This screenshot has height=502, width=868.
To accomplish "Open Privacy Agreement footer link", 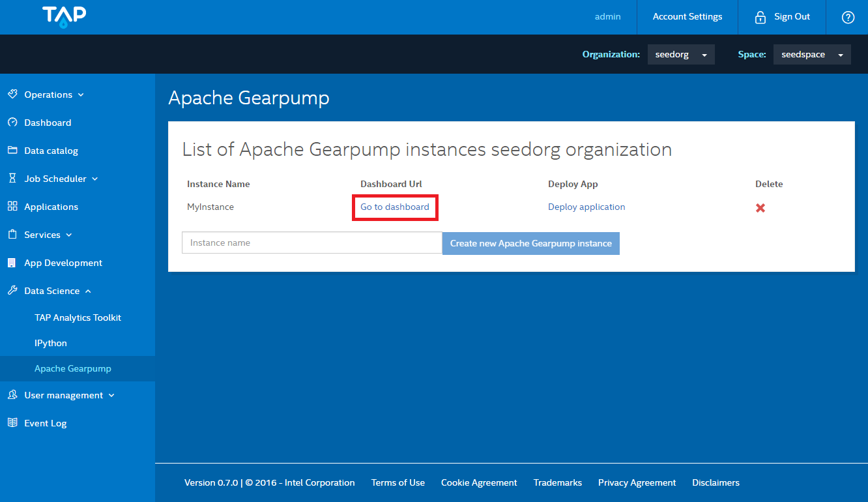I will click(x=637, y=483).
